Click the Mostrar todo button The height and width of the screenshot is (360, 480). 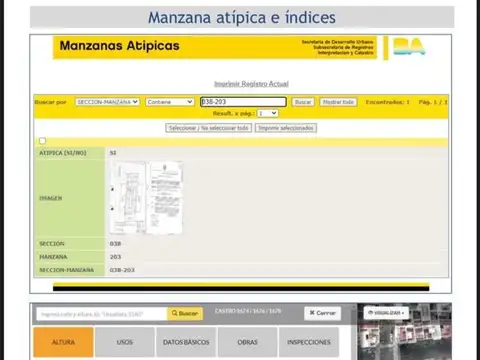338,102
